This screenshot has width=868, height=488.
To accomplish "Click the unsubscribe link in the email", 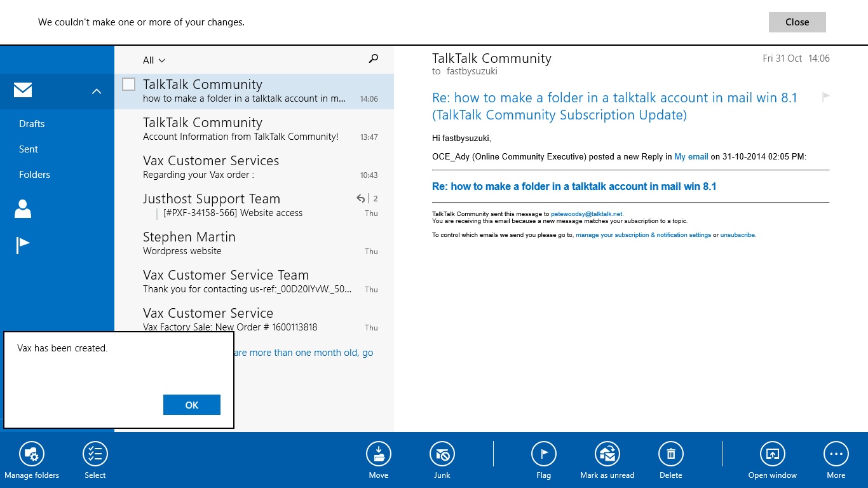I will [x=738, y=235].
